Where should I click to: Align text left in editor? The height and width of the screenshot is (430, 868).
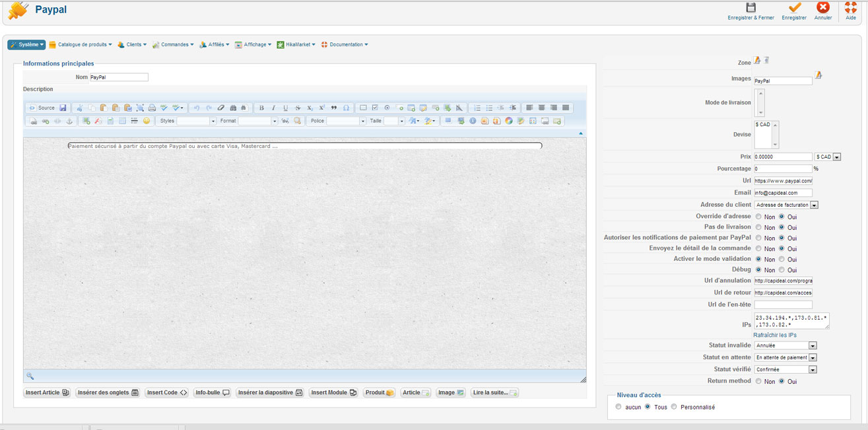point(529,108)
